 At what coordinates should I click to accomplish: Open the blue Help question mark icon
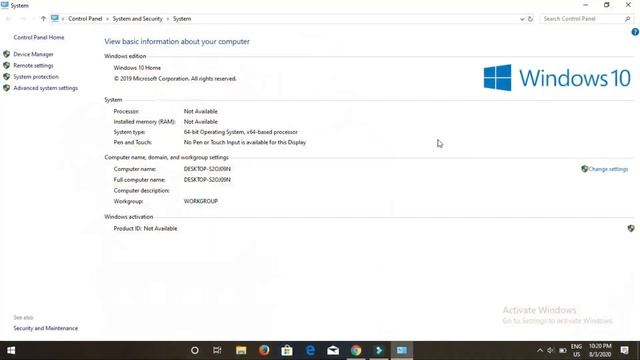(x=635, y=32)
